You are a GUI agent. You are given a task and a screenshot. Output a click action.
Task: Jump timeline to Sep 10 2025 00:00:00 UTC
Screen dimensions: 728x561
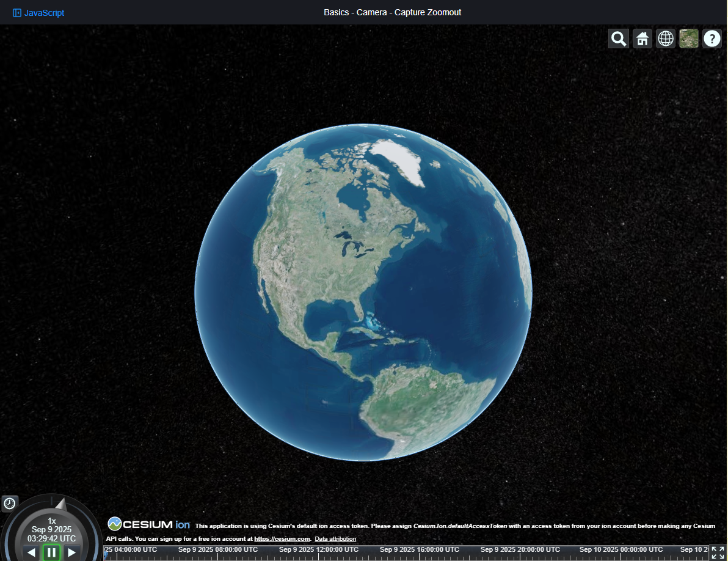[x=621, y=549]
